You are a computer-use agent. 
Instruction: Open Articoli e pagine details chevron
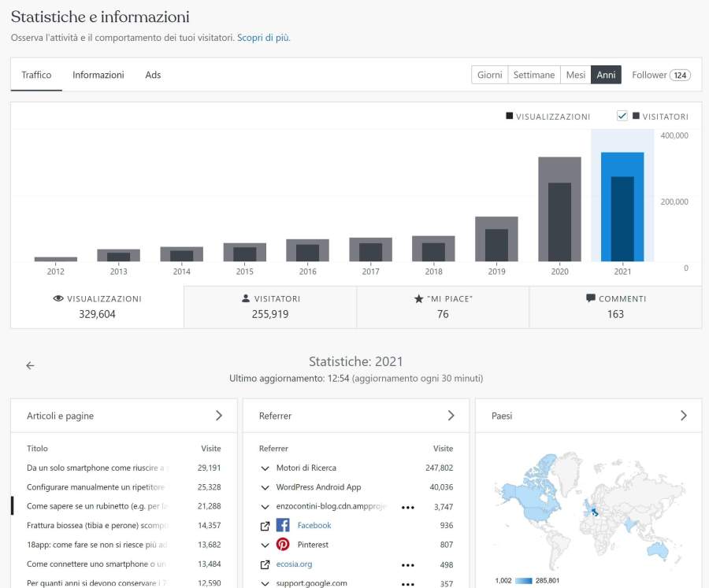(219, 416)
